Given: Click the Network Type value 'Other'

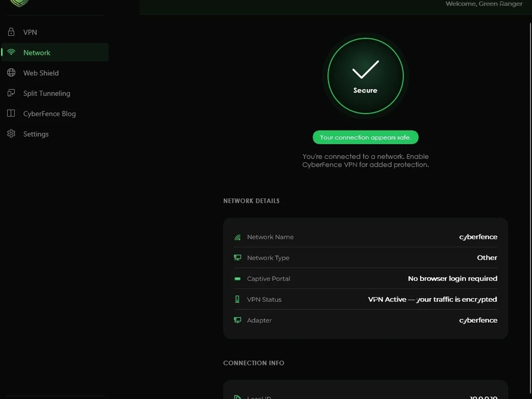Looking at the screenshot, I should pyautogui.click(x=487, y=257).
